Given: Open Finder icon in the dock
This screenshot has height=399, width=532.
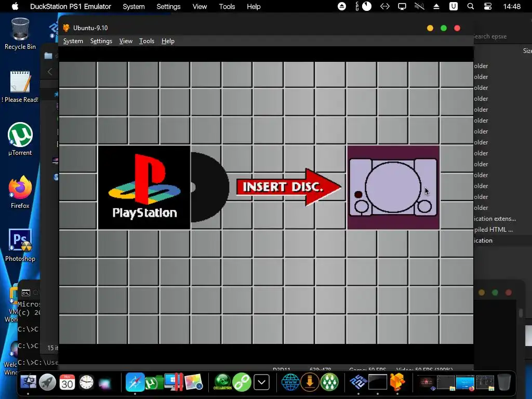Looking at the screenshot, I should [28, 382].
